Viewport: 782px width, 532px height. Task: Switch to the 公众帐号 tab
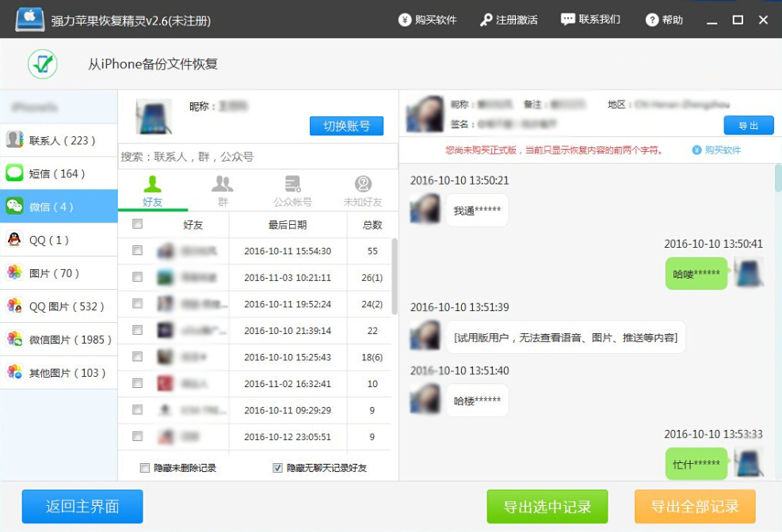pos(292,192)
